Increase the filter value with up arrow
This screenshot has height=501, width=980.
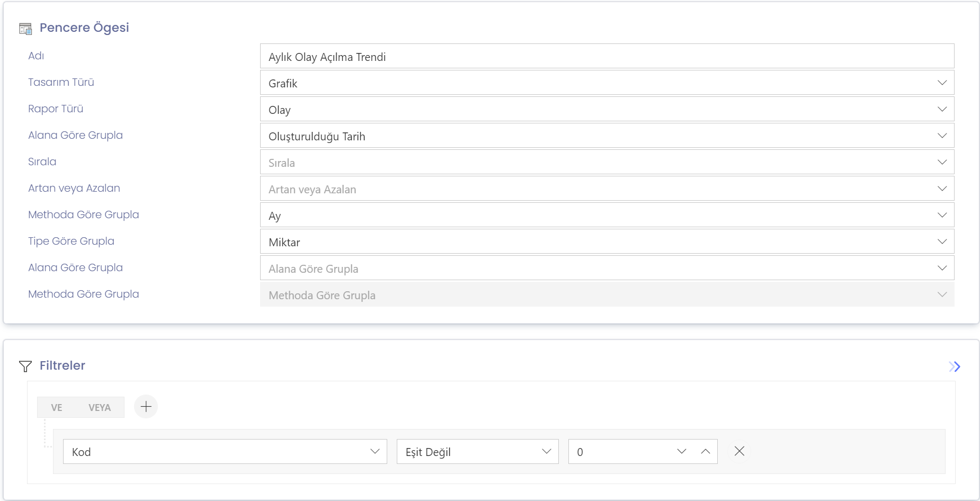click(x=706, y=451)
